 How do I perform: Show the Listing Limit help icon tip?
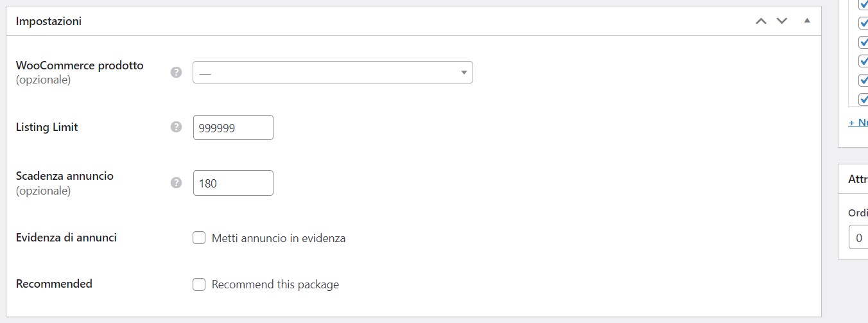(x=176, y=127)
